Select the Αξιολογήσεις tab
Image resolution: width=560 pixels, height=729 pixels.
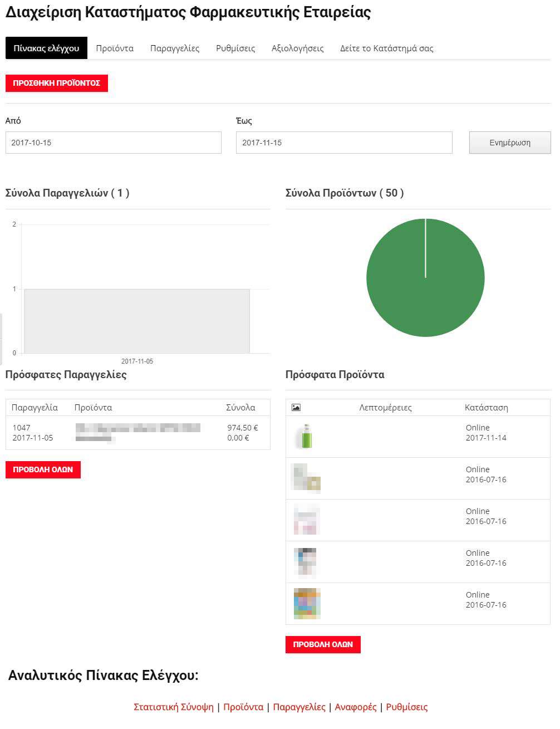click(297, 48)
